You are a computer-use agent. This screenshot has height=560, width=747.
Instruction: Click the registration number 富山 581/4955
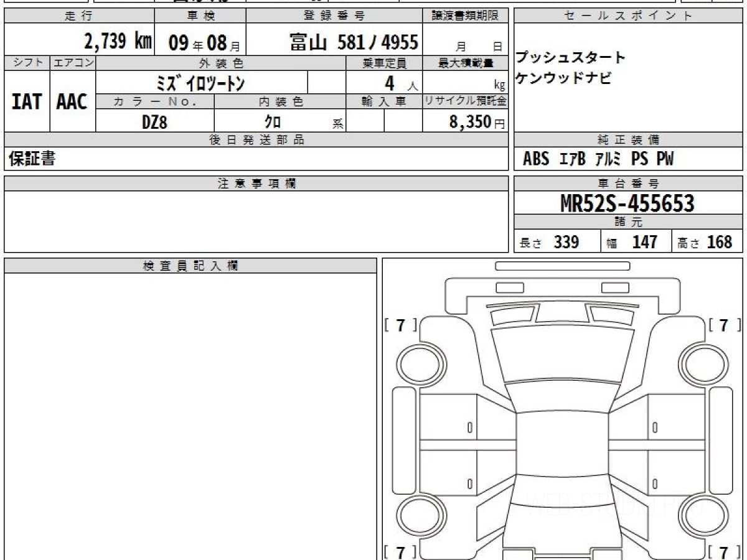click(354, 42)
